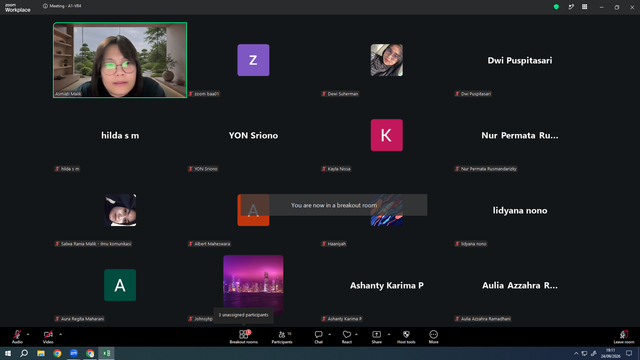
Task: Click the YON Sriono participant tile
Action: [253, 135]
